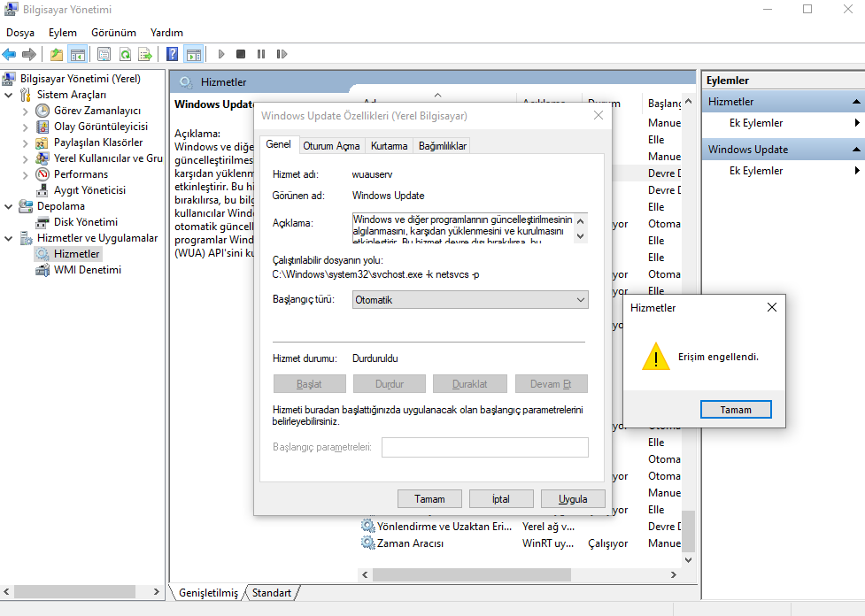The image size is (865, 616).
Task: Click the Zaman Aracısı service gear icon
Action: [x=368, y=543]
